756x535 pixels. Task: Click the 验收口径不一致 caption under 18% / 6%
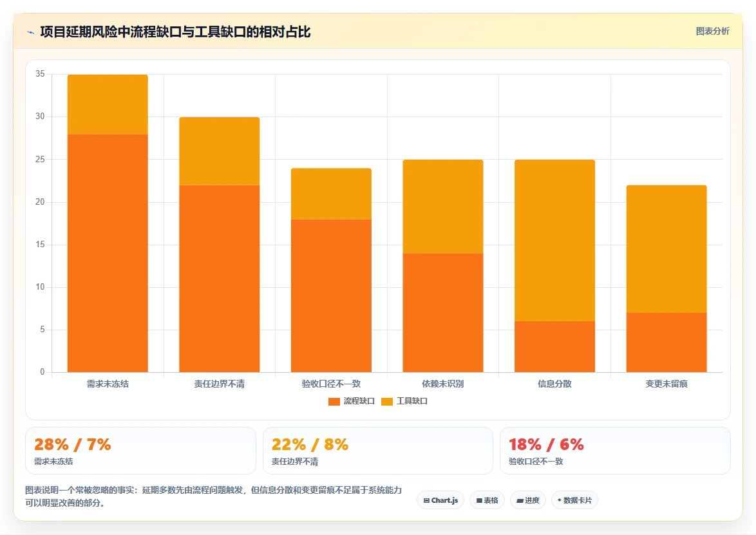pyautogui.click(x=536, y=461)
